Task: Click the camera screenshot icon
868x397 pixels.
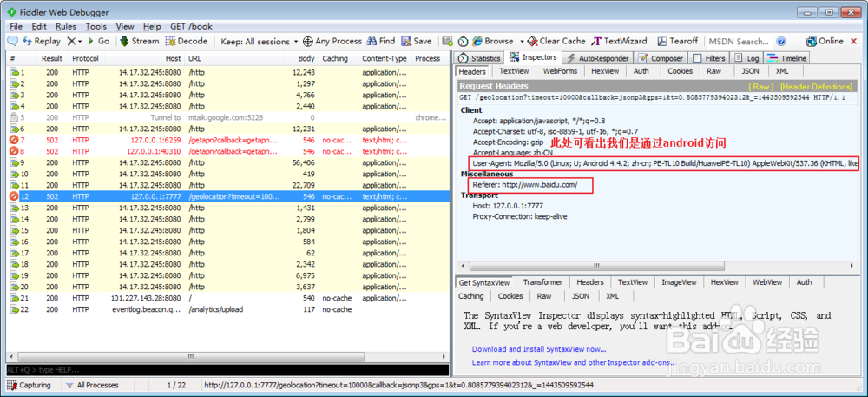Action: click(448, 41)
